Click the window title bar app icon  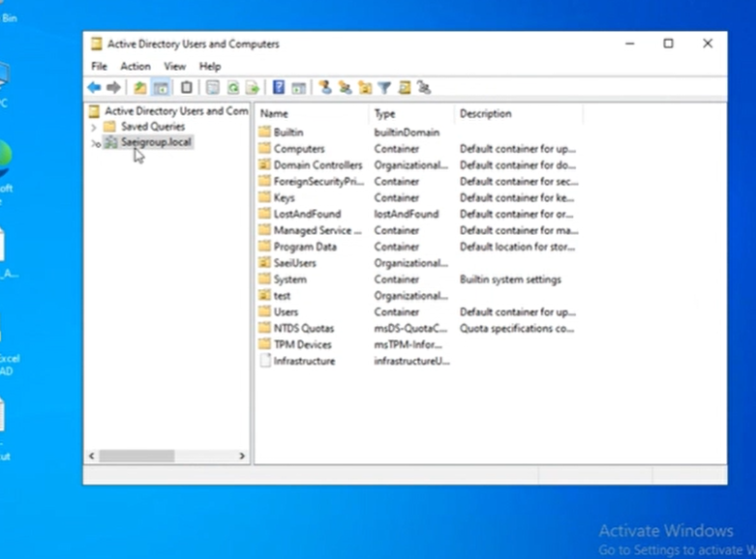(97, 44)
